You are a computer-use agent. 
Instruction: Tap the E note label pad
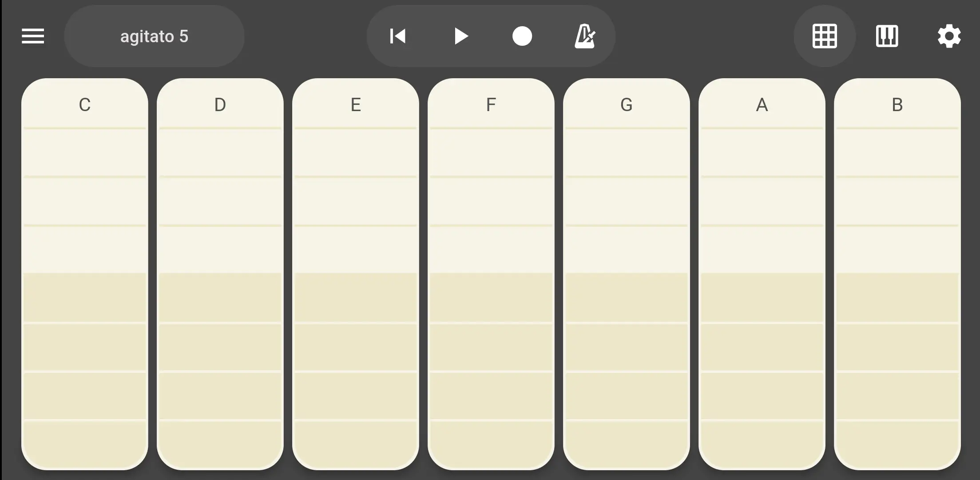tap(356, 105)
